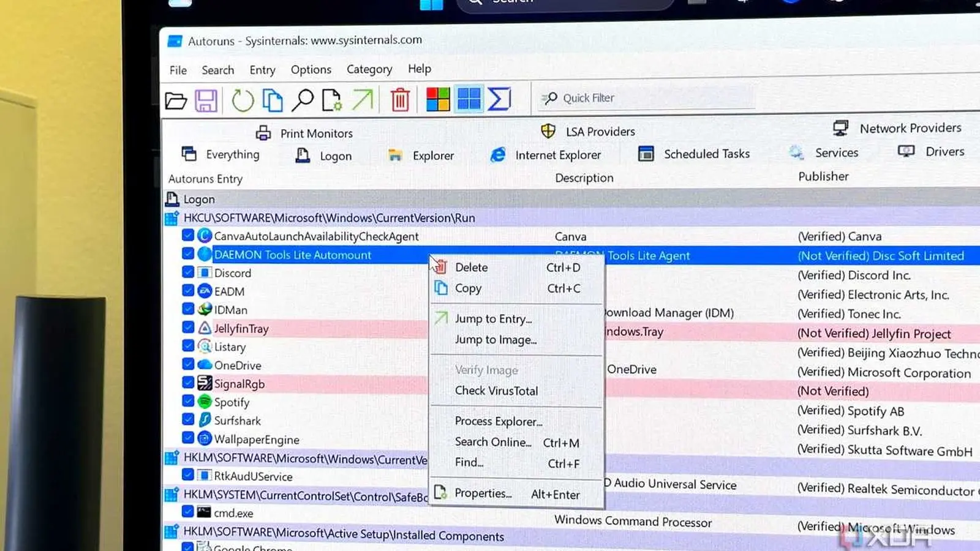
Task: Select the gray Logon group row
Action: click(x=571, y=198)
